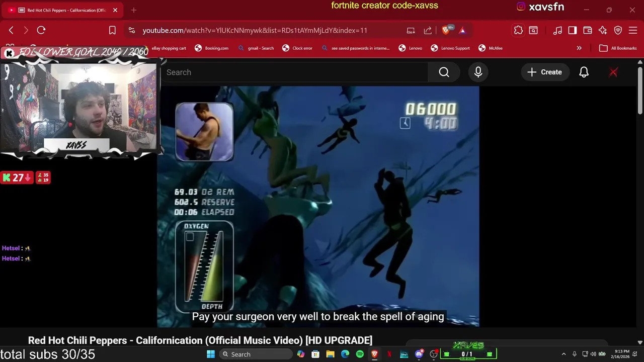Open the volume speaker tray icon
The image size is (644, 362).
pyautogui.click(x=593, y=354)
